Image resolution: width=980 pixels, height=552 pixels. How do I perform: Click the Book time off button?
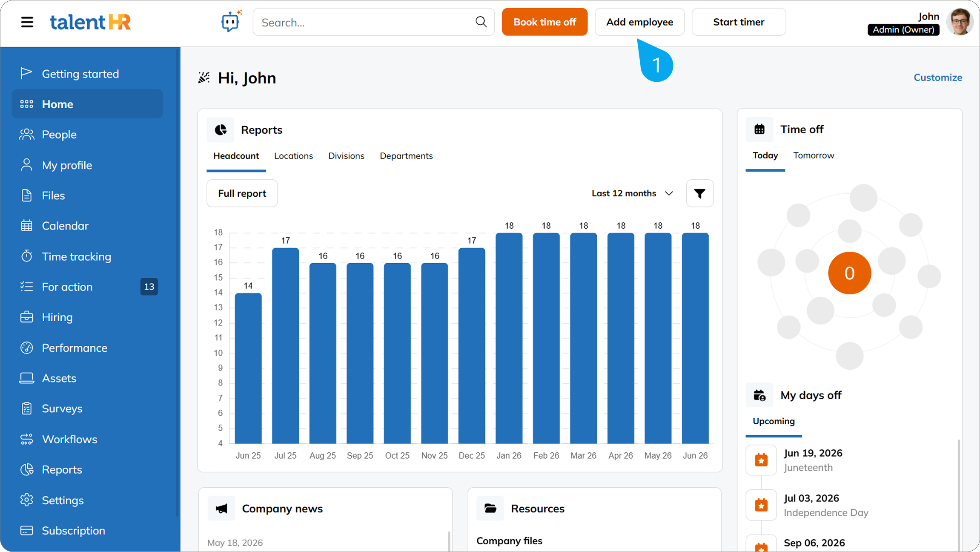545,22
